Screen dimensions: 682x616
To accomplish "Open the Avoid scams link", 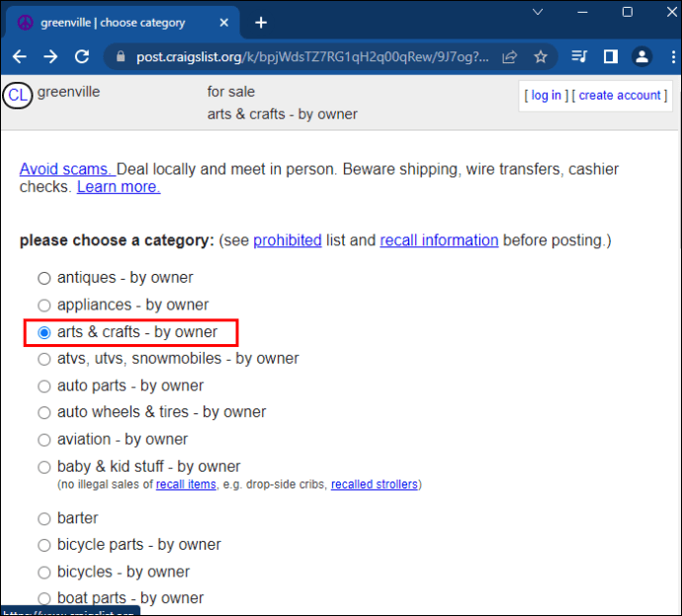I will click(67, 169).
